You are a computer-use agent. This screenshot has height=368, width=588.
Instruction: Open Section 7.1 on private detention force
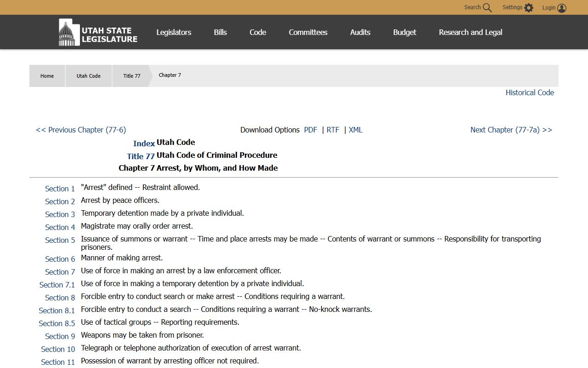coord(57,285)
